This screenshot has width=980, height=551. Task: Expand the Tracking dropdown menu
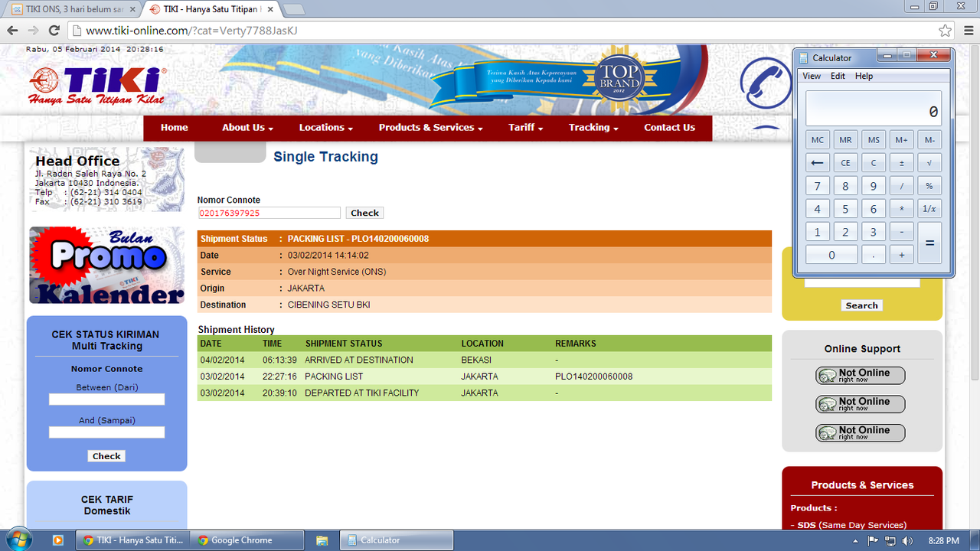593,128
